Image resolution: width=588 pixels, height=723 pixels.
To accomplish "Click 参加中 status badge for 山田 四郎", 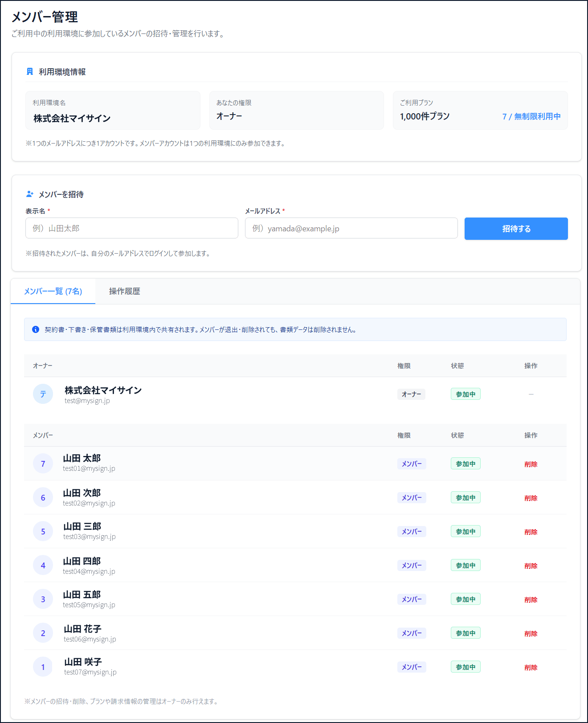I will pos(465,565).
